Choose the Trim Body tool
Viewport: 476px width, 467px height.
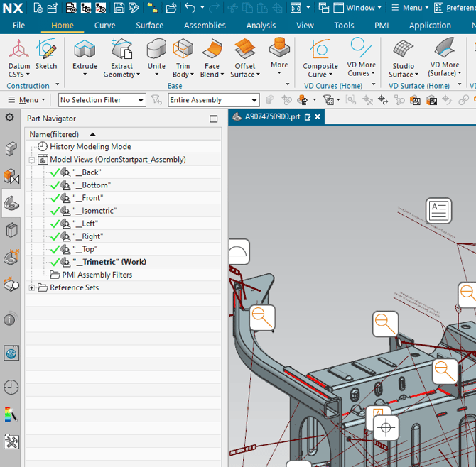click(x=183, y=57)
